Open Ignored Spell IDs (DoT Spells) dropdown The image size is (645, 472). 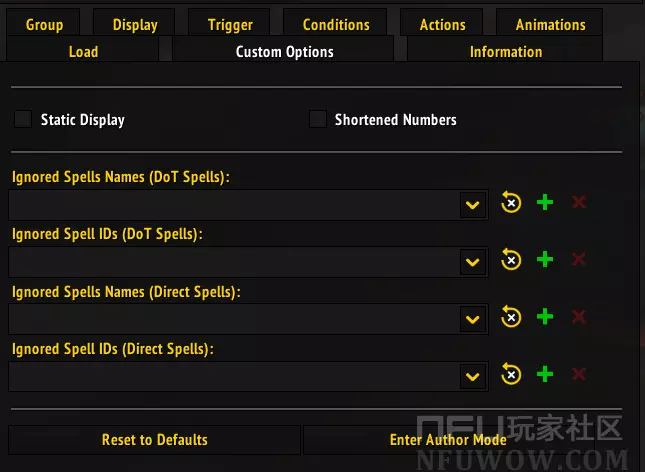[x=473, y=262]
